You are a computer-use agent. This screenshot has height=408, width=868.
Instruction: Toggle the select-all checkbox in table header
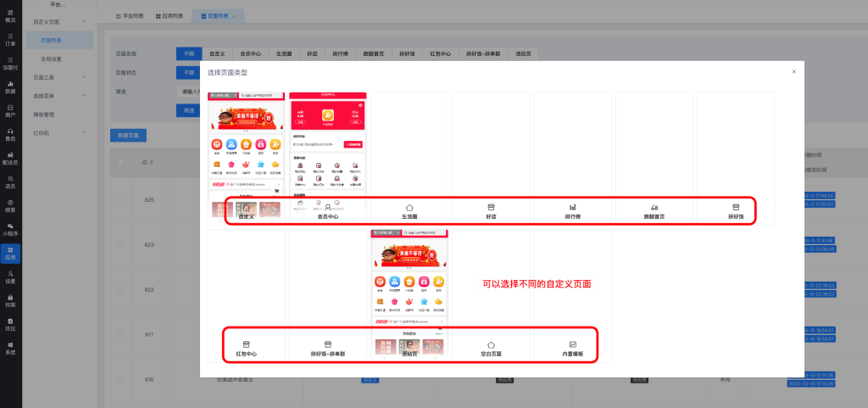[120, 162]
